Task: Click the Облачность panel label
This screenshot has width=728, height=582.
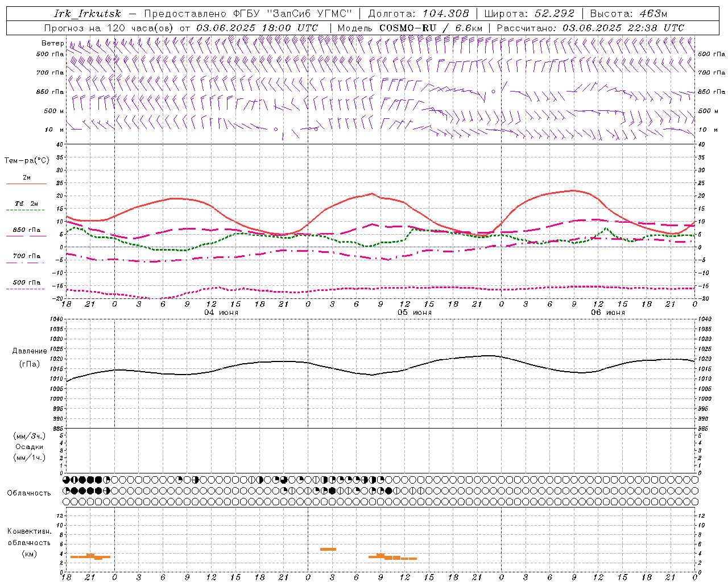Action: [29, 493]
